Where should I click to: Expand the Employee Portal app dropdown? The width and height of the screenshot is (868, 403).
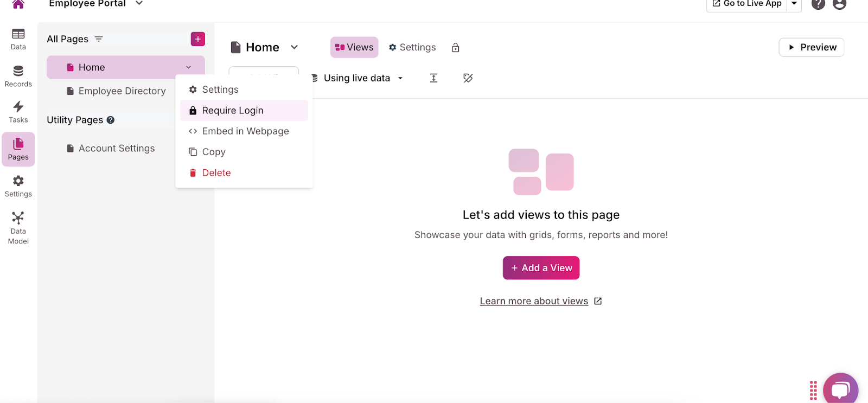coord(139,4)
